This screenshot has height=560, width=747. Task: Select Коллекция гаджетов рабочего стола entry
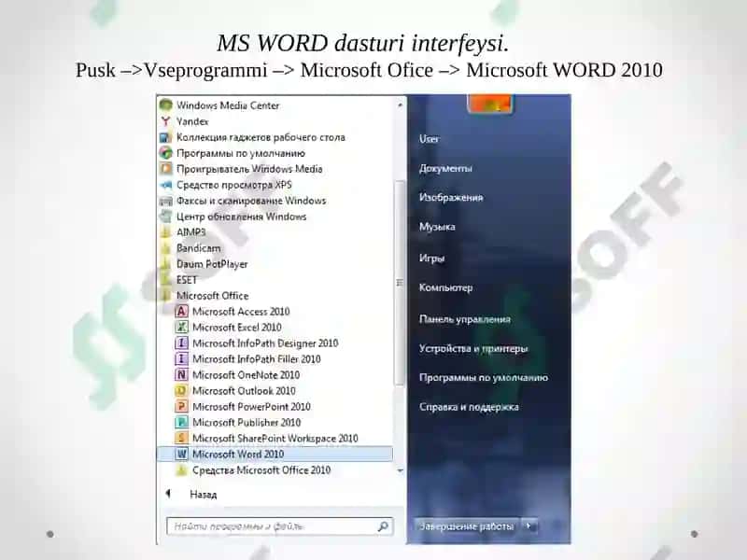tap(261, 137)
